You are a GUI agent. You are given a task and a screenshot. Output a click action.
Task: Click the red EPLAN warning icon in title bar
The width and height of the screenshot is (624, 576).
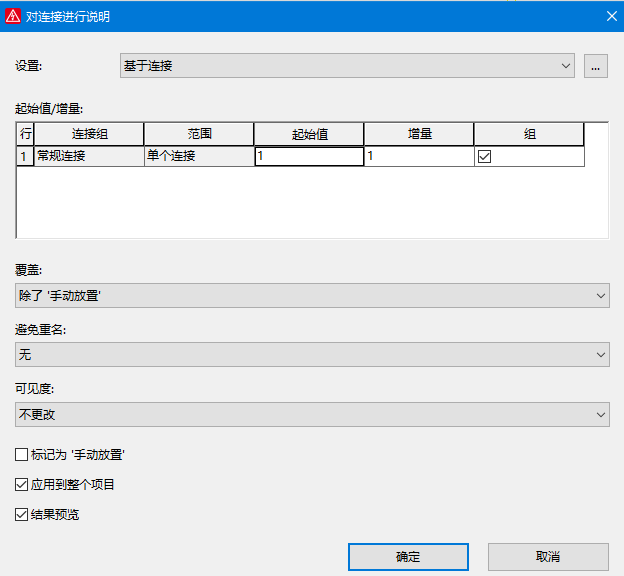pyautogui.click(x=13, y=16)
